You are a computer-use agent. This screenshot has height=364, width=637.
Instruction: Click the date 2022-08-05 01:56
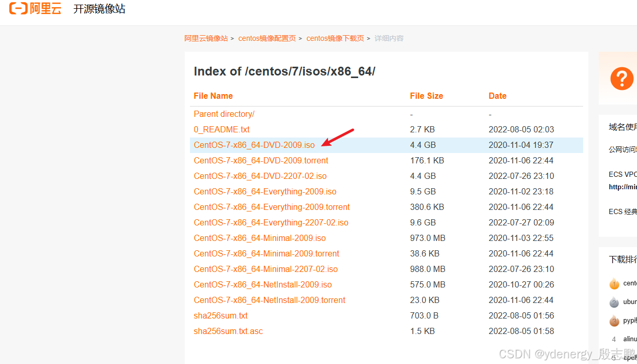[x=521, y=315]
